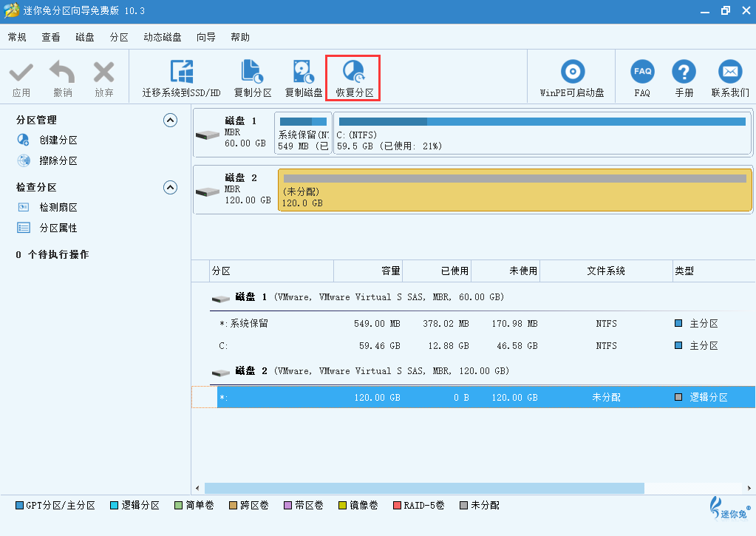This screenshot has height=536, width=756.
Task: Click 主分区 type in 系统保留 row
Action: (x=704, y=324)
